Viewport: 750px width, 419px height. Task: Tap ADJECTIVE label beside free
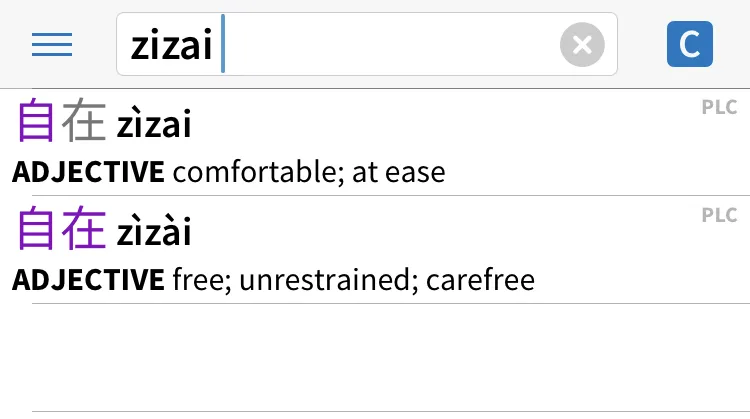click(88, 279)
